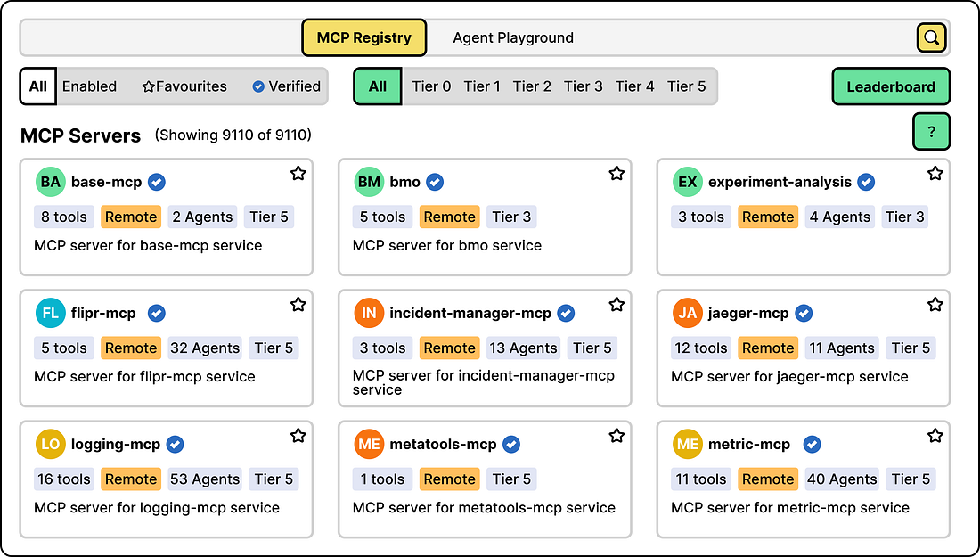Select the Tier 3 filter
This screenshot has height=557, width=980.
tap(584, 86)
